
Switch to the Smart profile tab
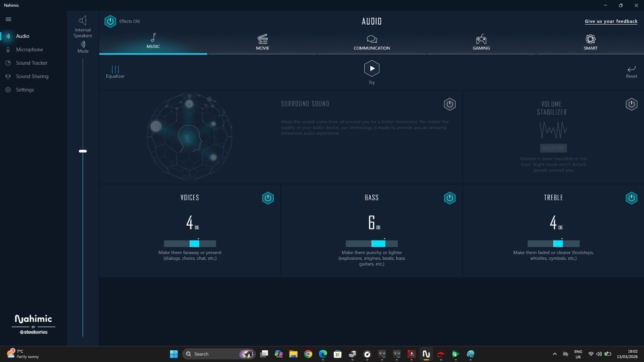coord(590,42)
